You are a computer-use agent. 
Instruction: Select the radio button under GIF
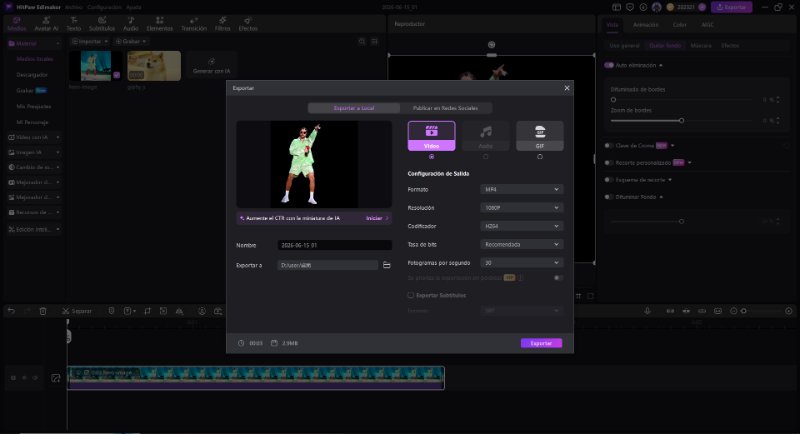(x=540, y=157)
